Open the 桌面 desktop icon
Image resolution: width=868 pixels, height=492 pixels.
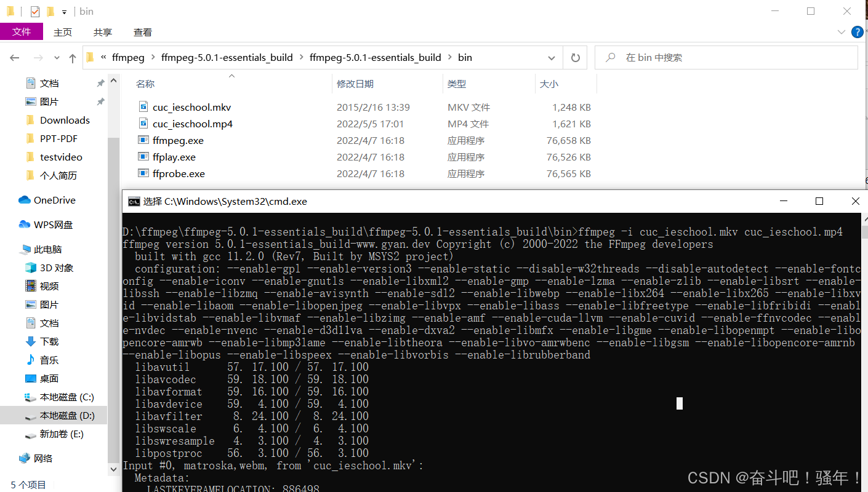(x=30, y=378)
